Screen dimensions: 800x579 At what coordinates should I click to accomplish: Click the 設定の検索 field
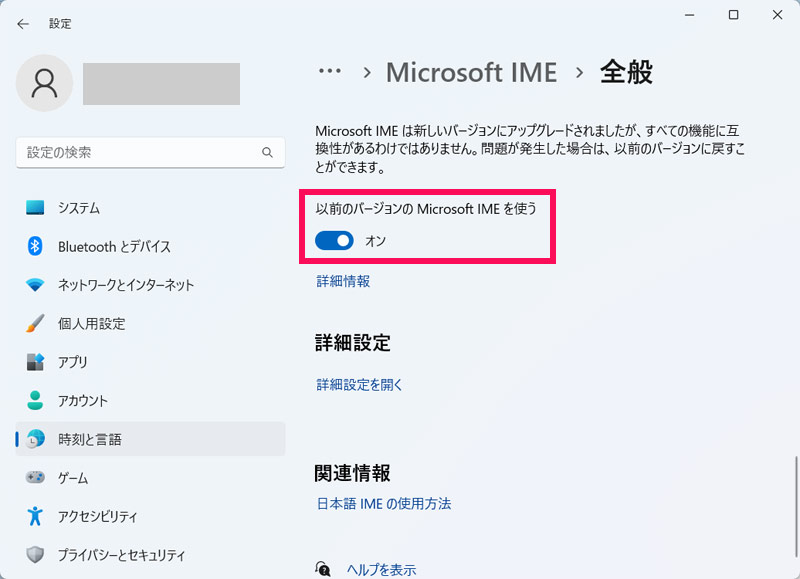(x=151, y=153)
